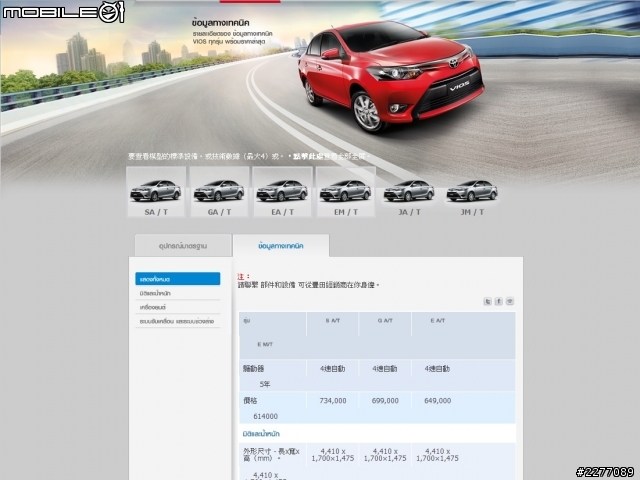Select the JM / T model thumbnail
Image resolution: width=640 pixels, height=480 pixels.
[x=472, y=197]
